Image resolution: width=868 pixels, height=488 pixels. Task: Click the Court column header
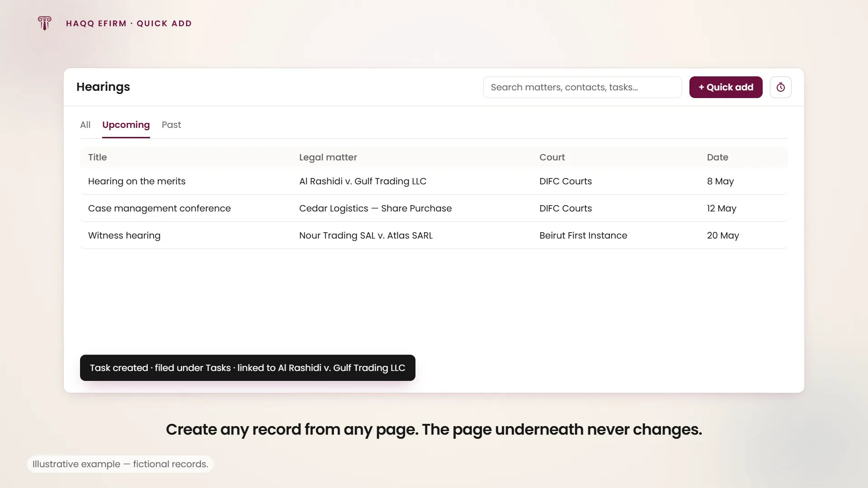click(552, 157)
